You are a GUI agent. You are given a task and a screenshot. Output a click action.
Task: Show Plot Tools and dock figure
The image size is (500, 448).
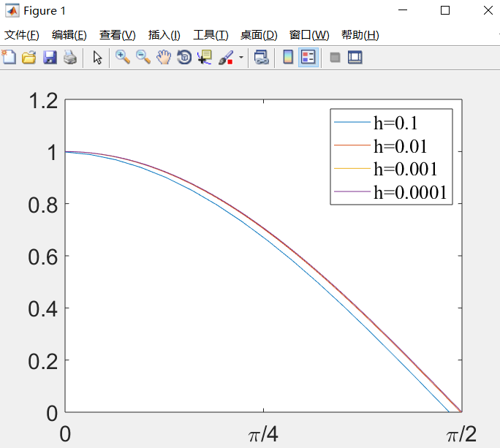[355, 58]
